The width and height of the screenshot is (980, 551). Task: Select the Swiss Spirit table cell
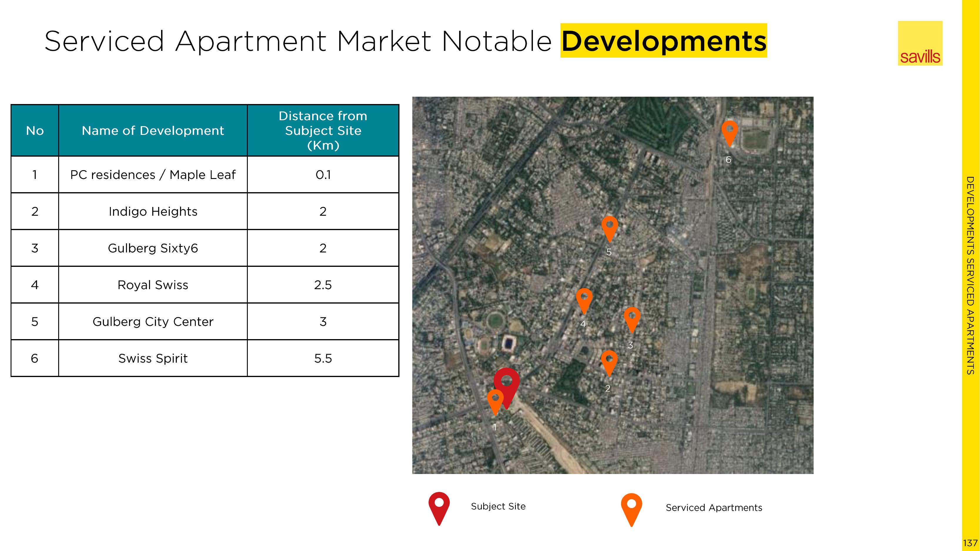pyautogui.click(x=153, y=358)
